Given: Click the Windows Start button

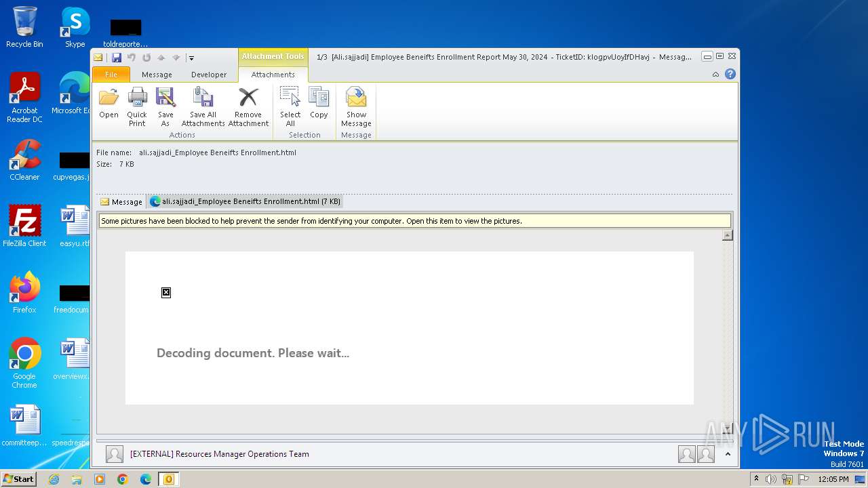Looking at the screenshot, I should (18, 479).
